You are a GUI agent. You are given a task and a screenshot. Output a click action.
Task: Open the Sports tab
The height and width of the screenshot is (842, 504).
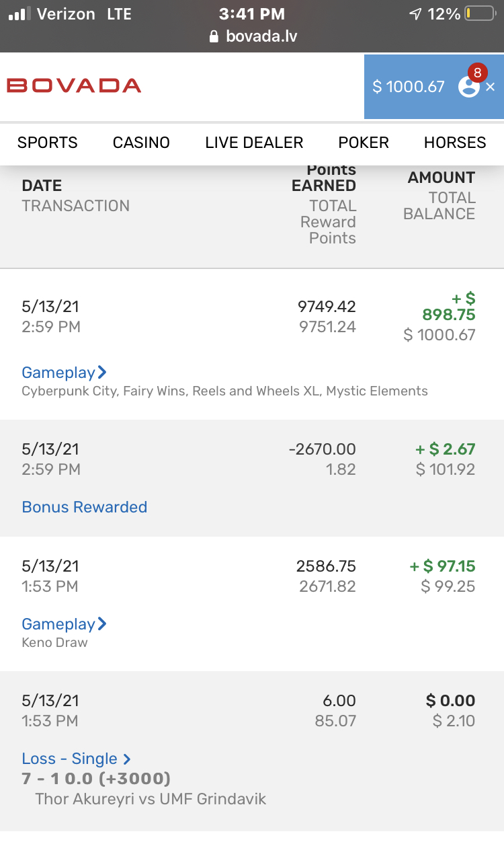48,143
